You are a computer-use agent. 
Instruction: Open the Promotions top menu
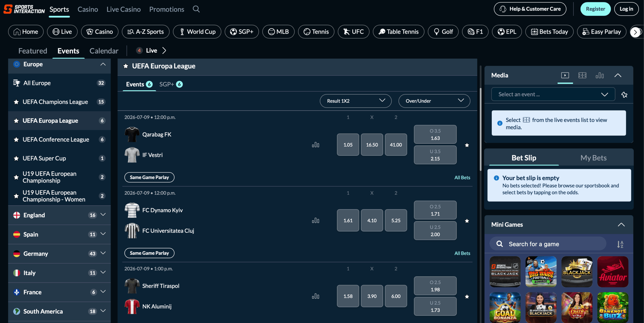tap(167, 9)
